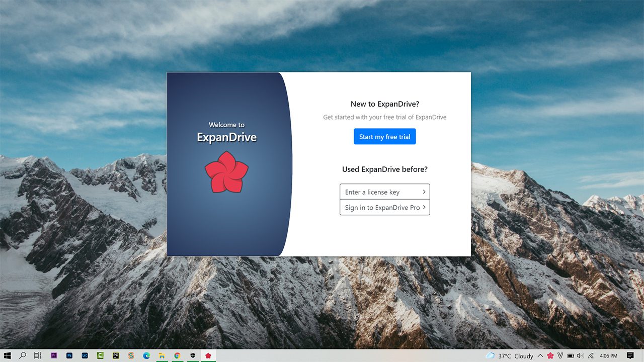Open taskbar Search magnifier
Screen dimensions: 644x362
23,355
